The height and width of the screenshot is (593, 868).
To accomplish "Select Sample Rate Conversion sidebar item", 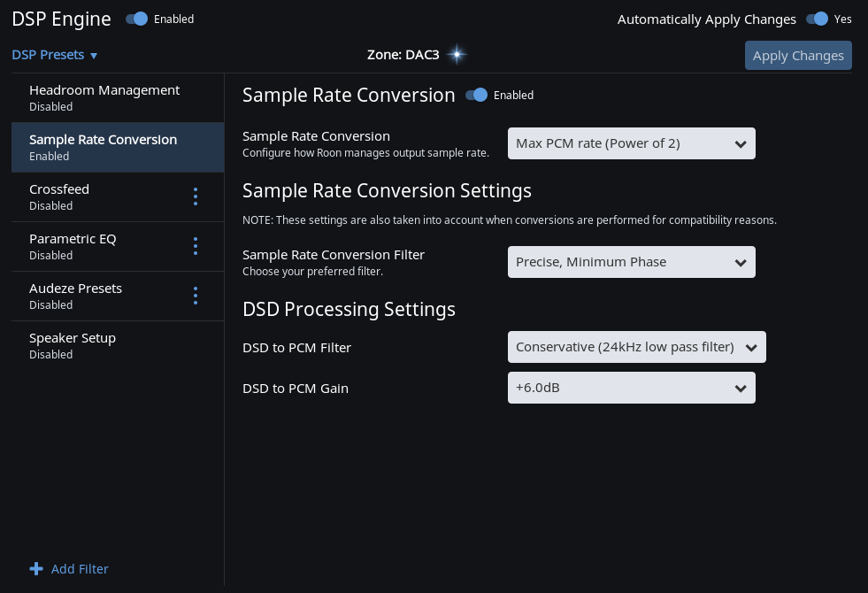I will tap(104, 147).
